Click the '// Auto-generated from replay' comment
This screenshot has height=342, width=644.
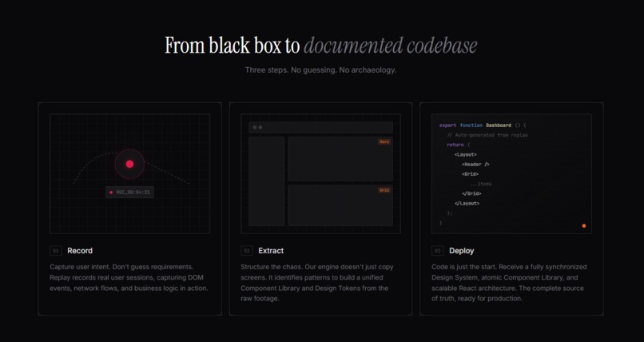tap(487, 135)
